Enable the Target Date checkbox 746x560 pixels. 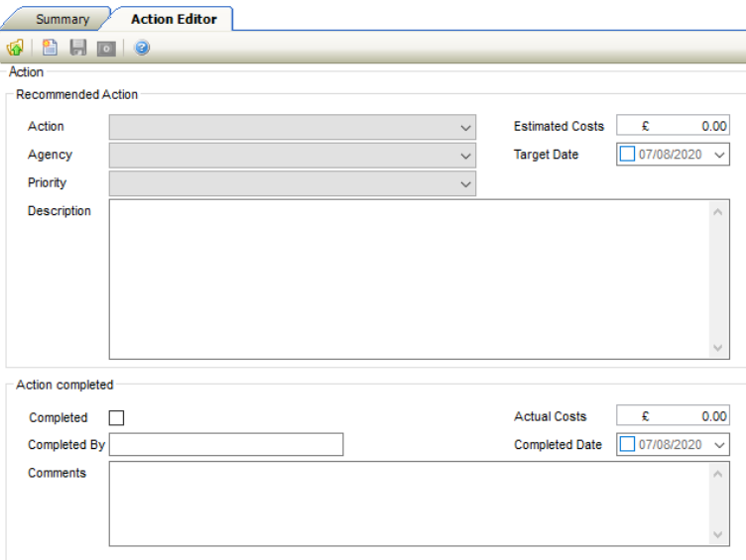pyautogui.click(x=627, y=155)
